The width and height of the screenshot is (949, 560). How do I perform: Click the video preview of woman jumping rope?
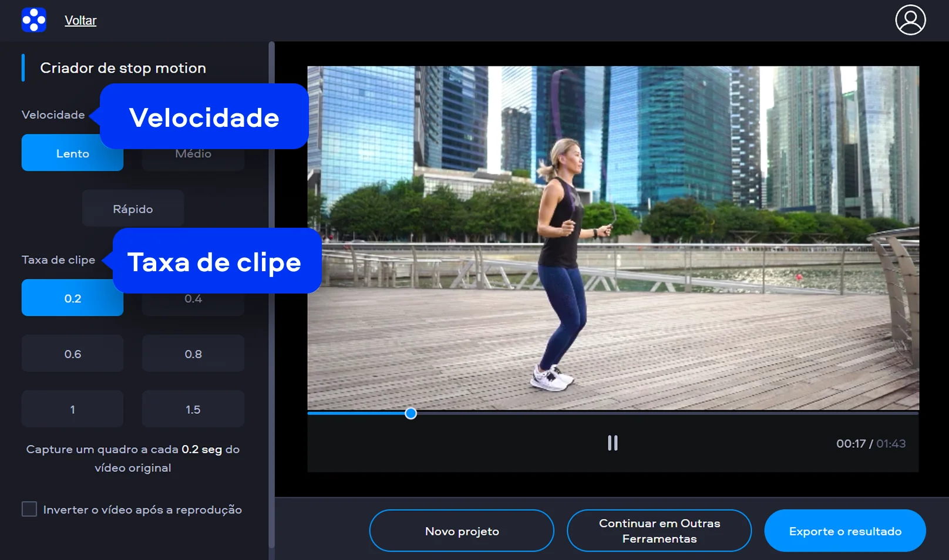coord(613,238)
